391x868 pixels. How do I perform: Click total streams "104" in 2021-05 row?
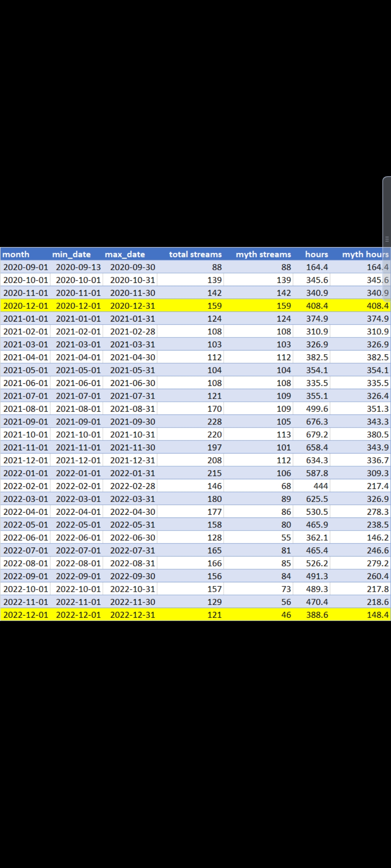click(x=215, y=370)
